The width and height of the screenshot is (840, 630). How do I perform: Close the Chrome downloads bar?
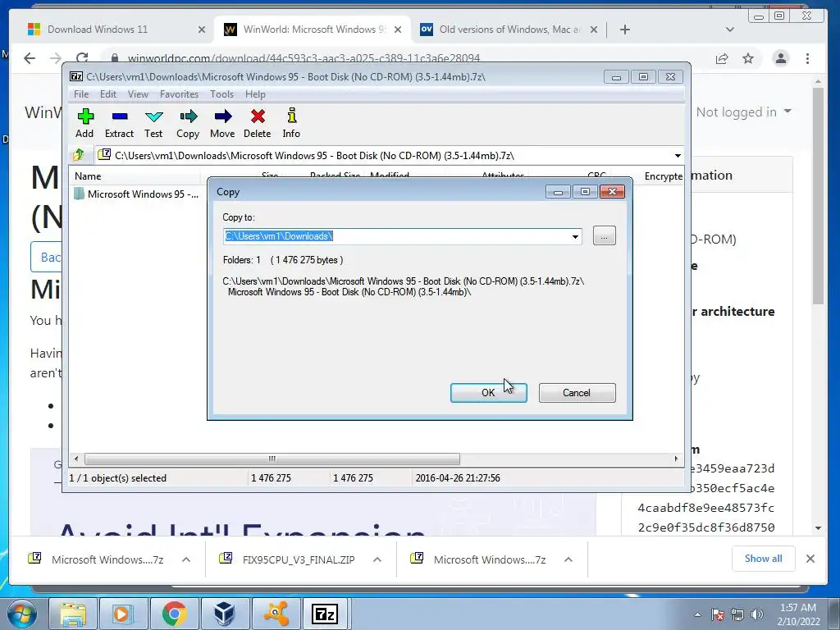click(810, 559)
